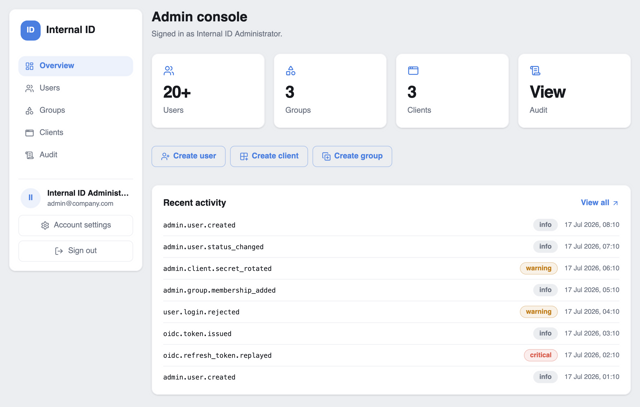Navigate to the Groups menu item
Image resolution: width=640 pixels, height=407 pixels.
[x=76, y=110]
